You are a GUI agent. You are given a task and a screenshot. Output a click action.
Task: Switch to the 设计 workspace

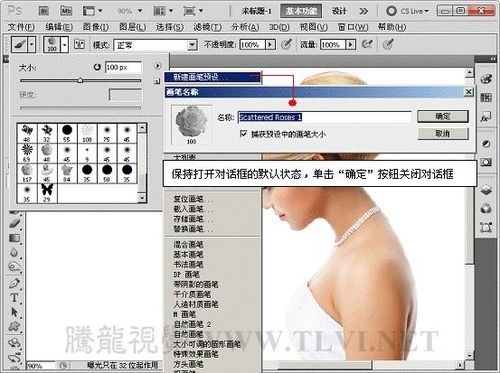[339, 11]
